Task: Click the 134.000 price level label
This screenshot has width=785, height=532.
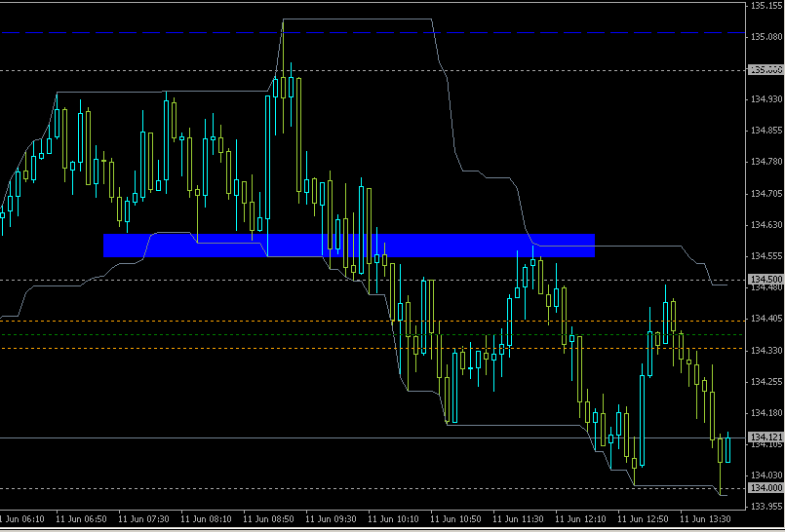Action: coord(765,488)
